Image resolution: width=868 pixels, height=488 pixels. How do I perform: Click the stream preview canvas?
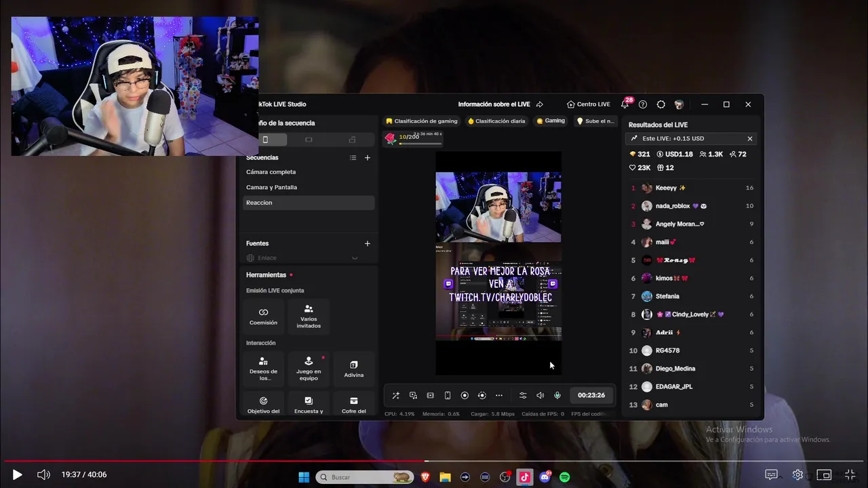498,263
